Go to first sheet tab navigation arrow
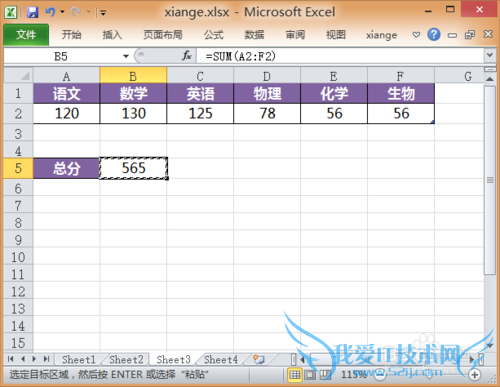Viewport: 500px width, 387px height. click(x=10, y=359)
